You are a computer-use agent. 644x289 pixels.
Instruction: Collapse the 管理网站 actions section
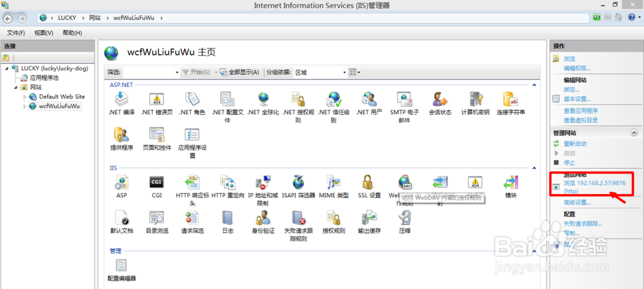[634, 132]
